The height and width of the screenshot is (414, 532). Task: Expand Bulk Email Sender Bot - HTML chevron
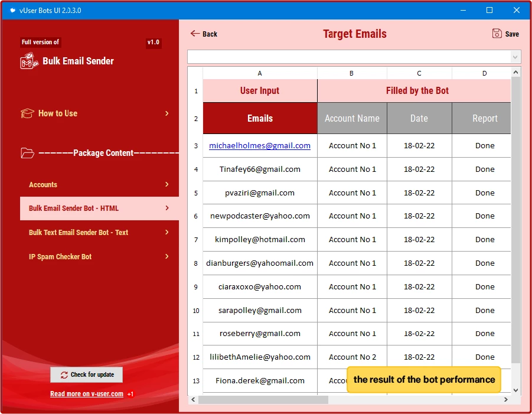click(x=167, y=208)
